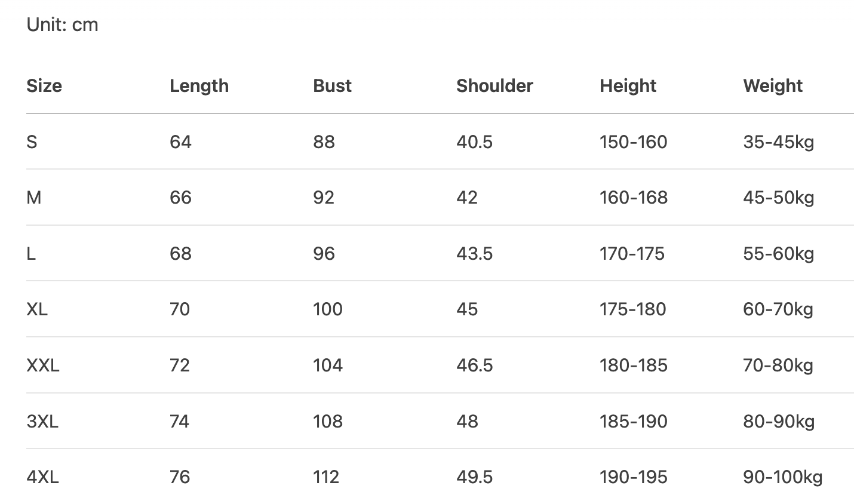Click the Height column header

tap(628, 86)
